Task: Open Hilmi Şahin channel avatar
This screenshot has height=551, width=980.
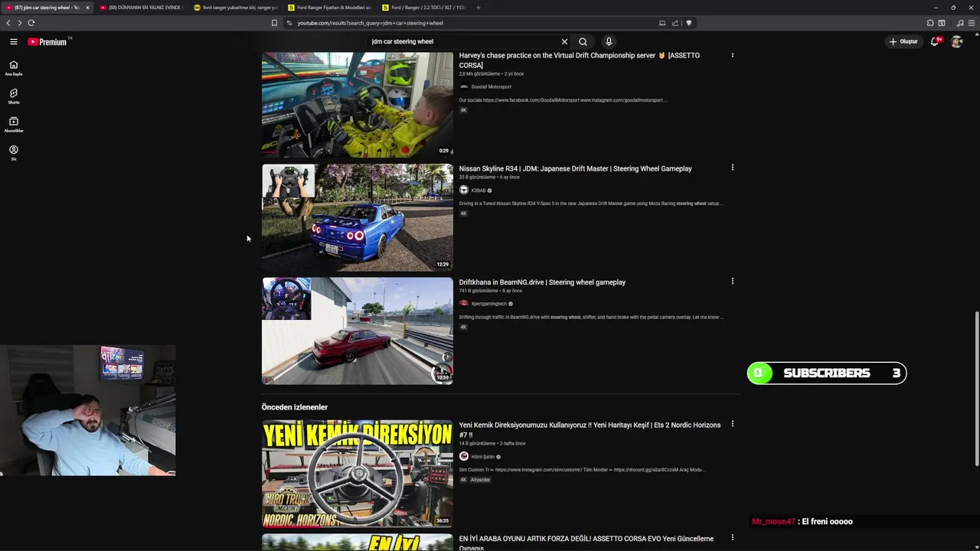Action: (463, 457)
